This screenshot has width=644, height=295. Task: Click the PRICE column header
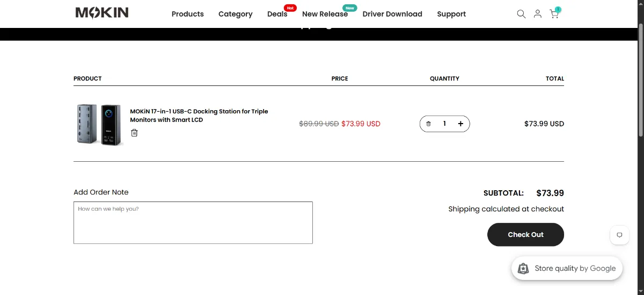tap(340, 78)
